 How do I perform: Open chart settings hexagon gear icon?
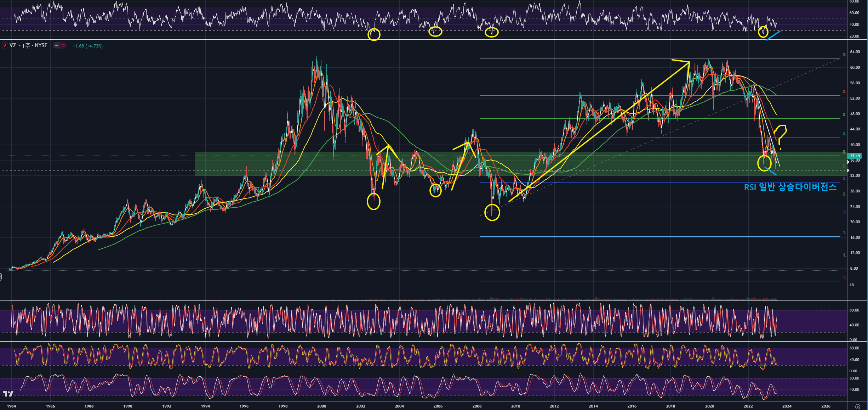coord(857,406)
